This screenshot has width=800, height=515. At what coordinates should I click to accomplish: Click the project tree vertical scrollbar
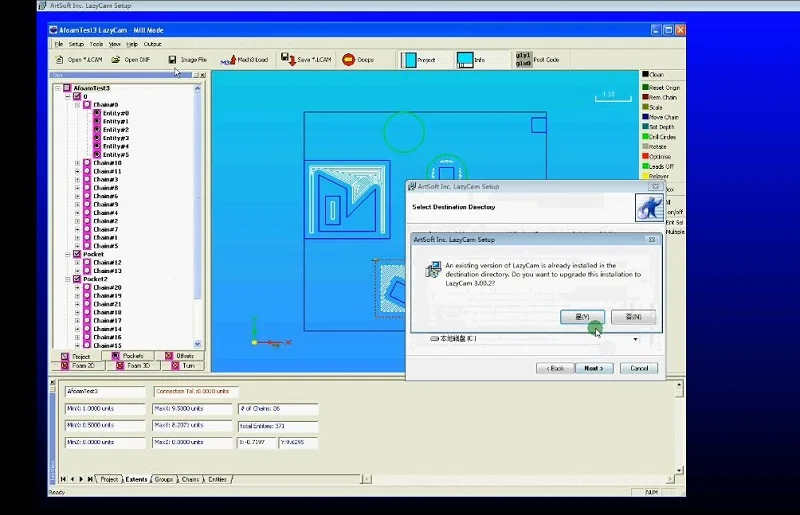pyautogui.click(x=197, y=216)
